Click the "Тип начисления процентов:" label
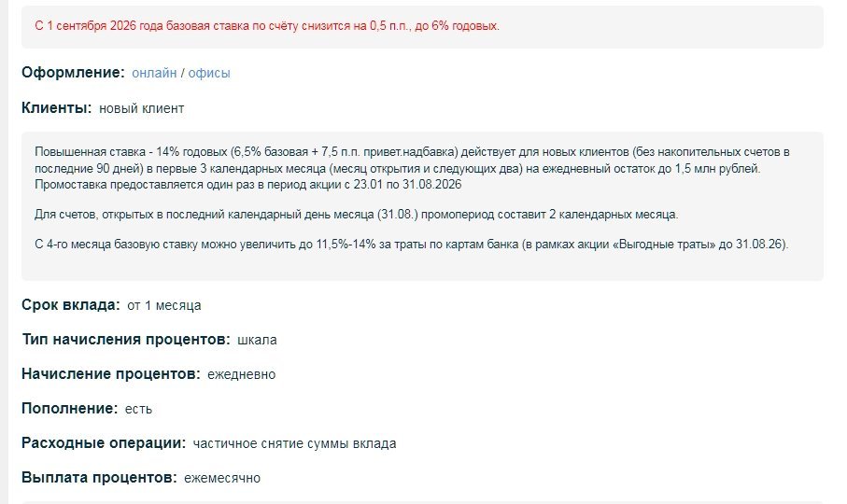 126,340
